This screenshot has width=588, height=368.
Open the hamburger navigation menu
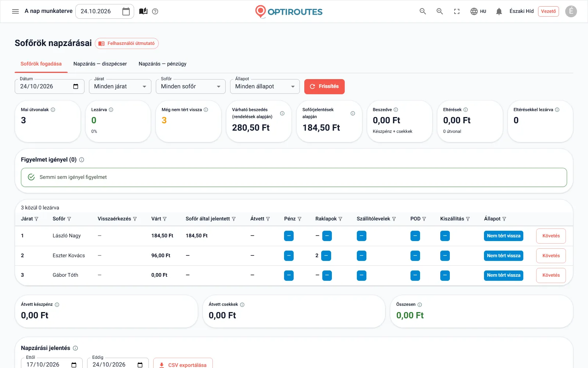15,11
